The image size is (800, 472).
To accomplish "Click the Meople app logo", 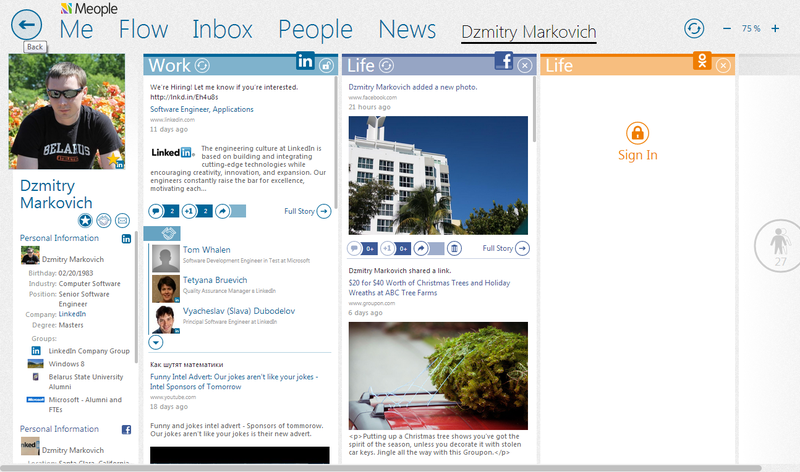I will (89, 9).
